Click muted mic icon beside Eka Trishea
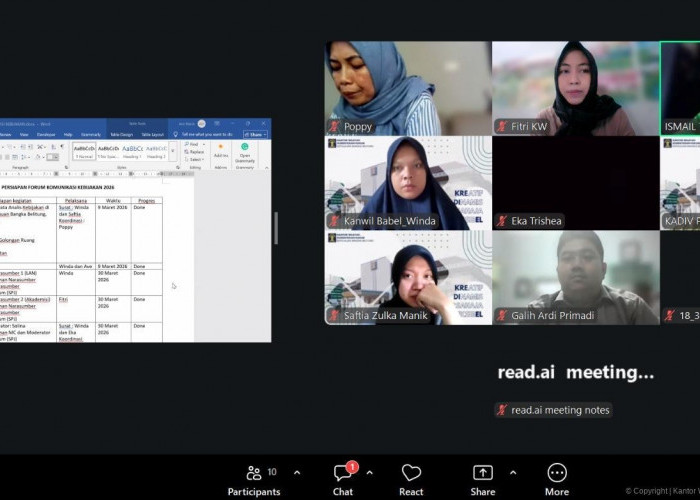Viewport: 700px width, 500px height. tap(502, 221)
